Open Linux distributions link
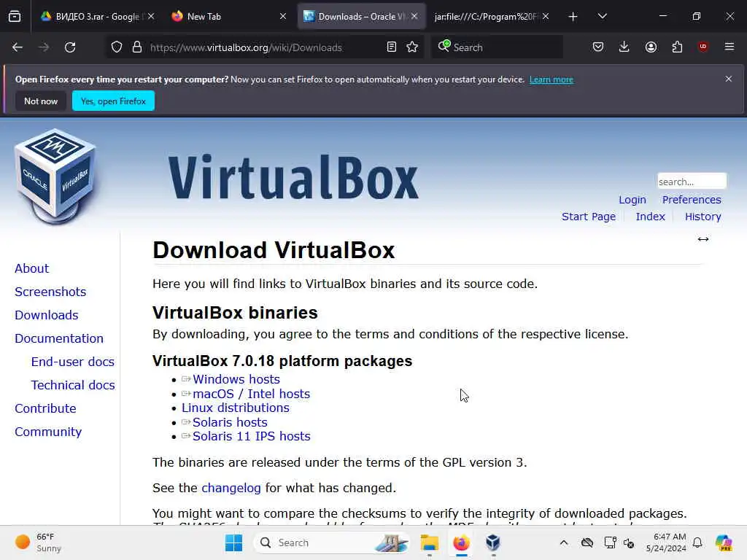 (x=236, y=408)
